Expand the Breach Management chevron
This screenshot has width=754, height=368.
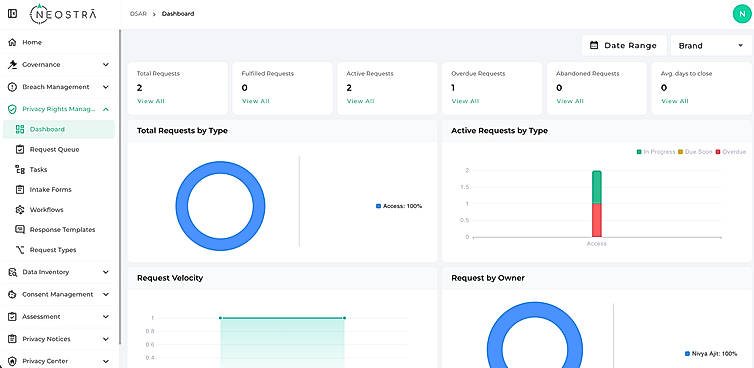106,87
